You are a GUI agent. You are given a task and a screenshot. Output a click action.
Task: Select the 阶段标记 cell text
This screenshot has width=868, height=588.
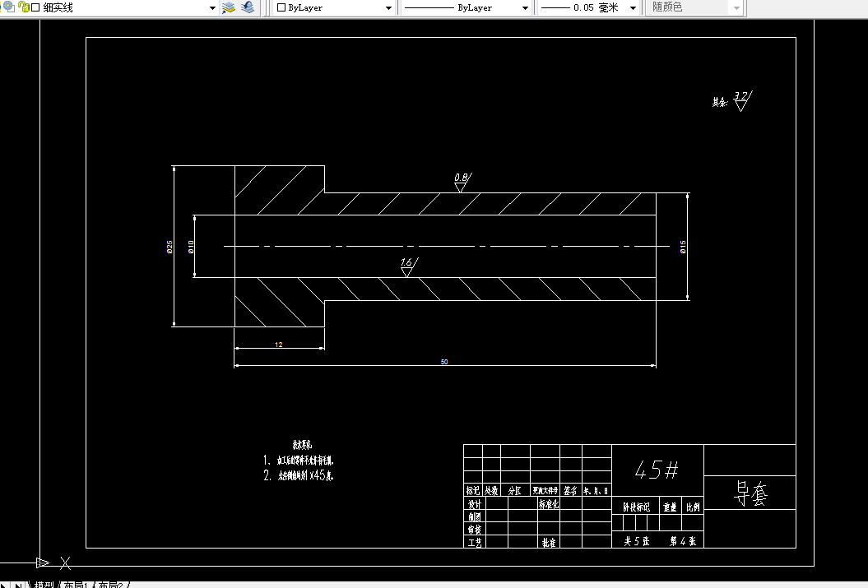pyautogui.click(x=637, y=507)
